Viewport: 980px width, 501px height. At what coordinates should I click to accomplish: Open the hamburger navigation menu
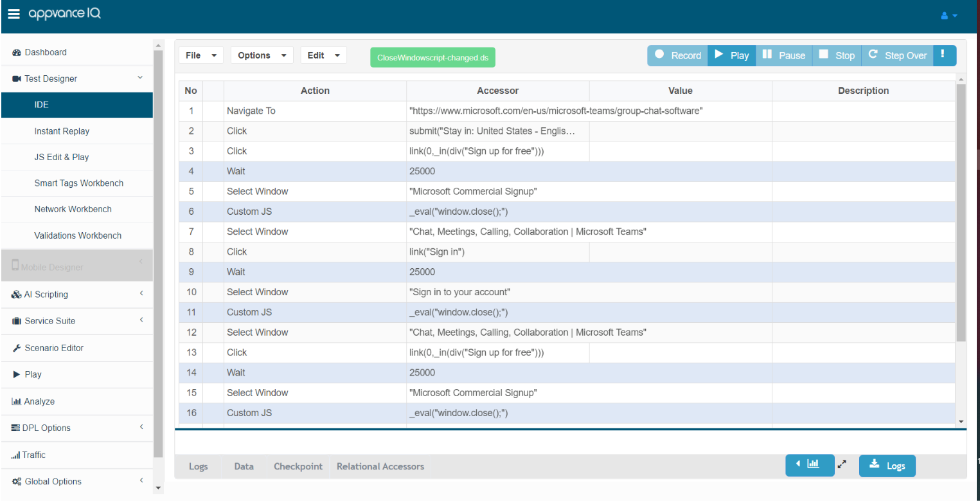tap(13, 14)
